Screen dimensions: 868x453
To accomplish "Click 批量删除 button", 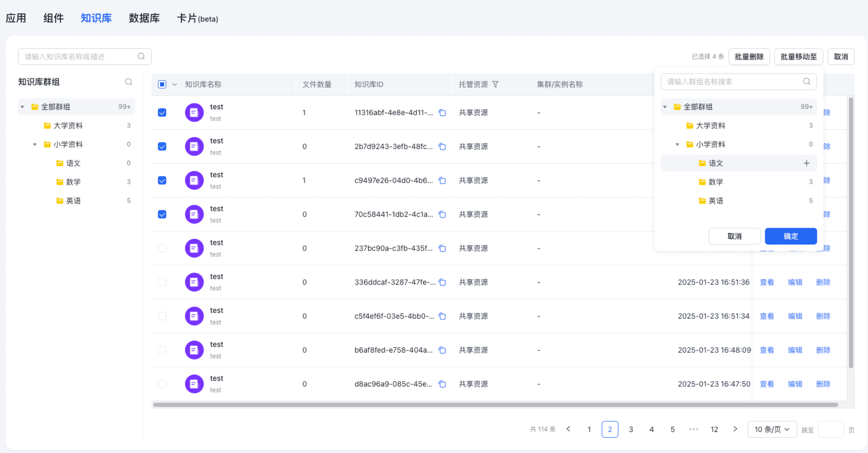I will [x=749, y=57].
